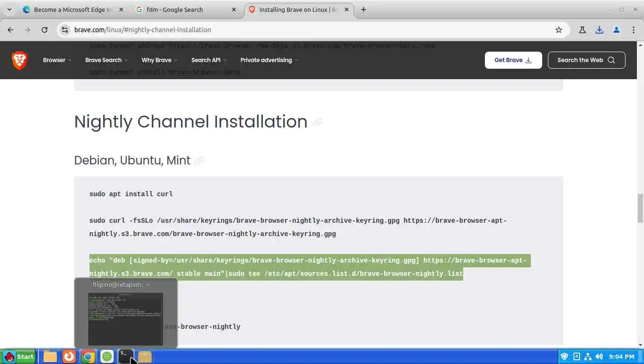Screen dimensions: 644x364
Task: Click the 9:04 PM clock
Action: click(622, 356)
